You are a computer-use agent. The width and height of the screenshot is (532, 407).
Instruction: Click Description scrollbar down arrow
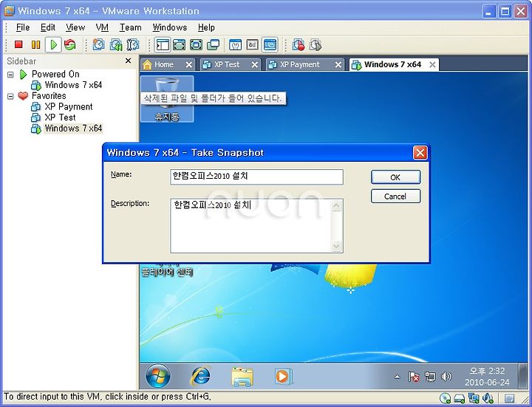tap(336, 246)
